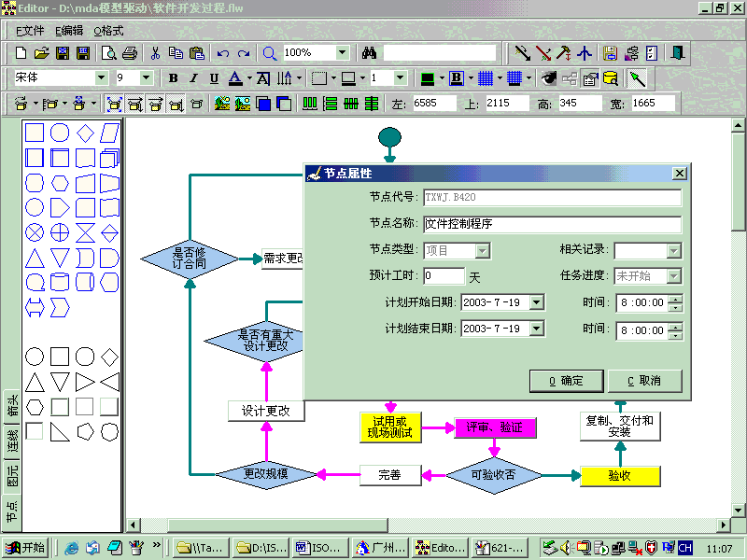This screenshot has height=560, width=747.
Task: Open the 宋体 font dropdown
Action: coord(102,77)
